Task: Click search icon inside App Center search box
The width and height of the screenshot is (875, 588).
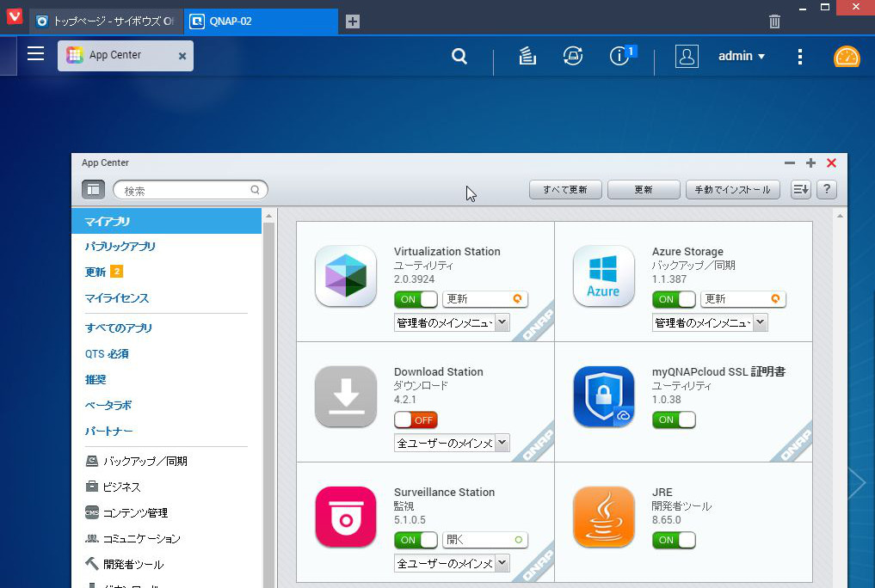Action: (255, 190)
